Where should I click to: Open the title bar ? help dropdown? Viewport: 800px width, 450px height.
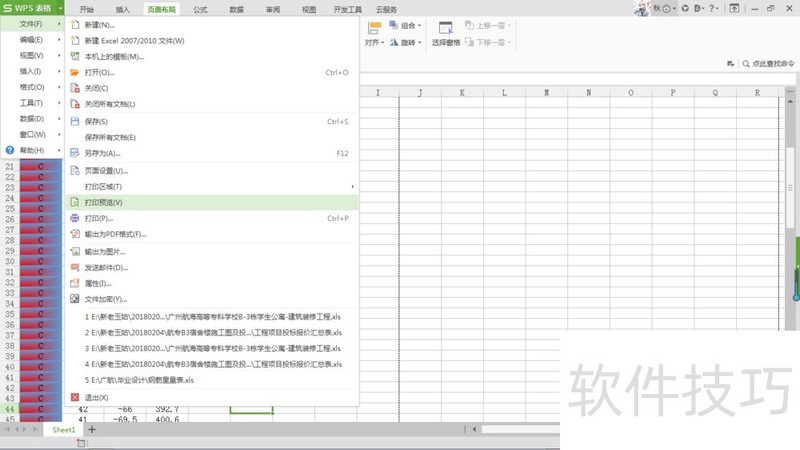tap(713, 8)
